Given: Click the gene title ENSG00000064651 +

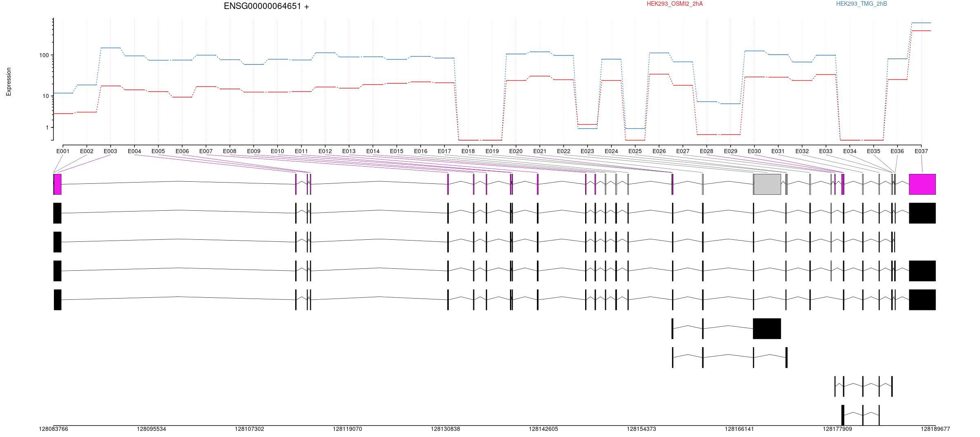Looking at the screenshot, I should coord(266,6).
